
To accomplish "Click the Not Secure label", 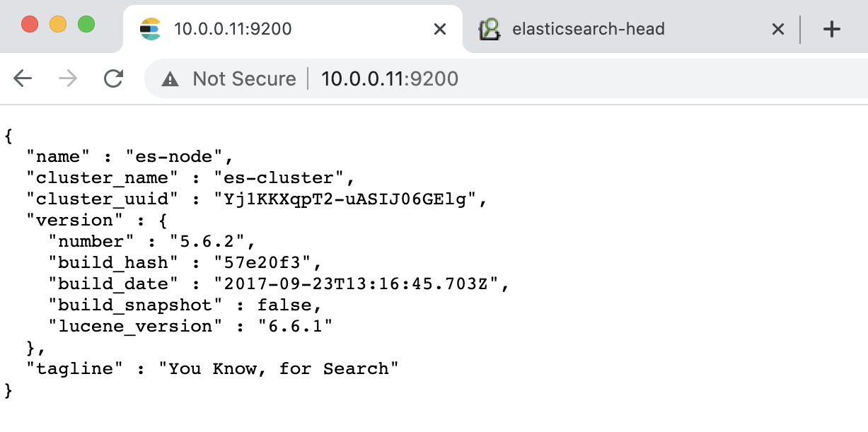I will [244, 78].
